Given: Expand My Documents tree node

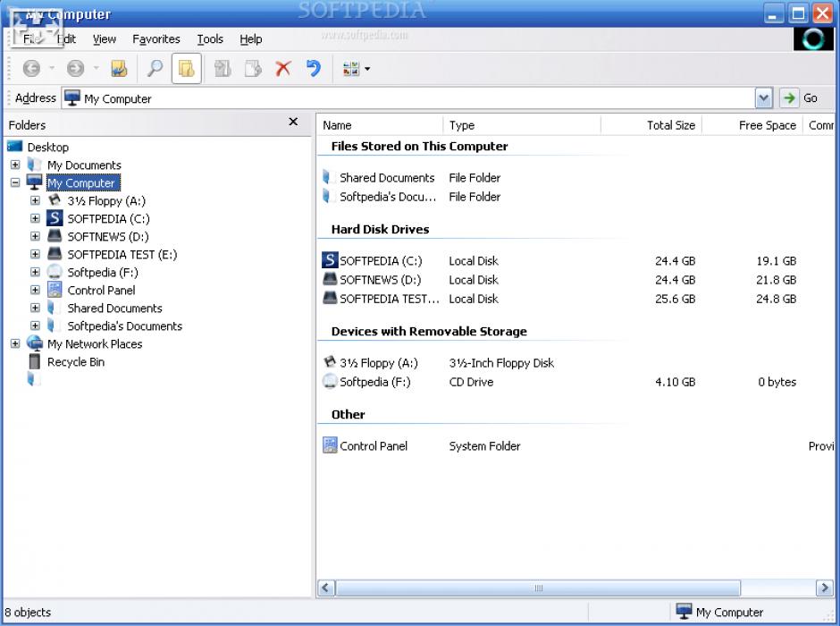Looking at the screenshot, I should point(15,165).
